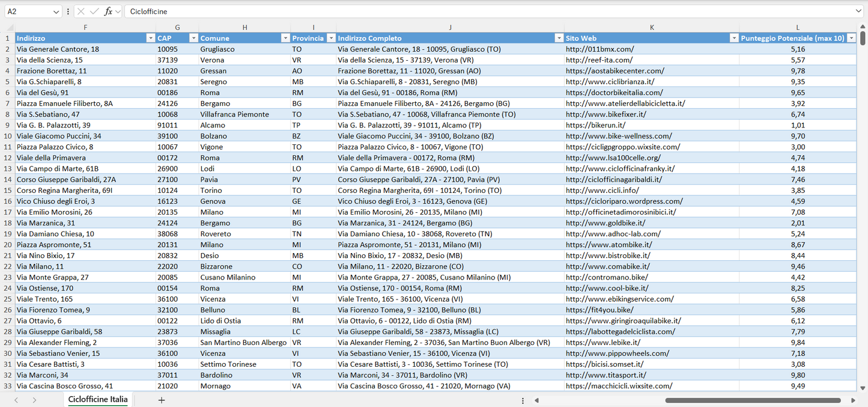Click inside the formula bar text field
Viewport: 868px width, 407px height.
pyautogui.click(x=481, y=11)
